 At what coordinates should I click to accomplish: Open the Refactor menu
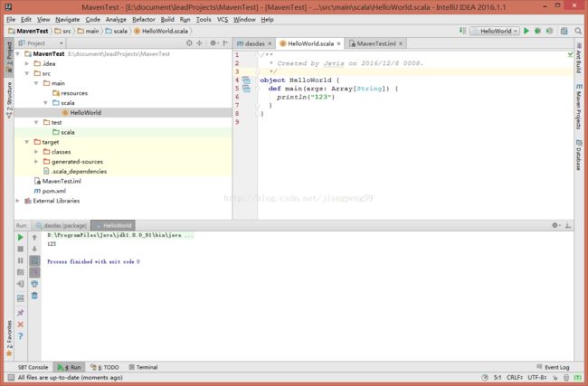pos(144,20)
